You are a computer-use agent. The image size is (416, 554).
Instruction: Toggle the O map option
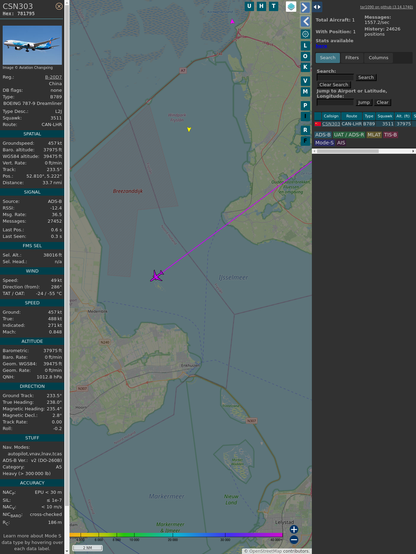click(305, 56)
